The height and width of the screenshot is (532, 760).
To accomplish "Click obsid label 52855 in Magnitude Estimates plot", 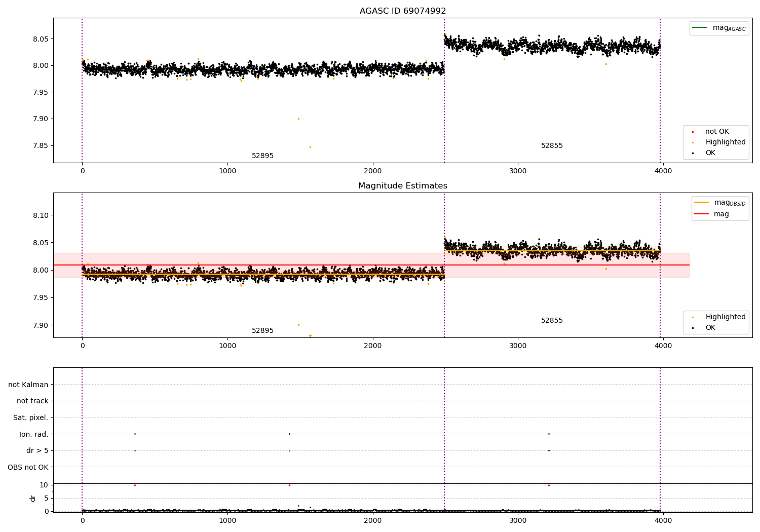I will pos(552,321).
